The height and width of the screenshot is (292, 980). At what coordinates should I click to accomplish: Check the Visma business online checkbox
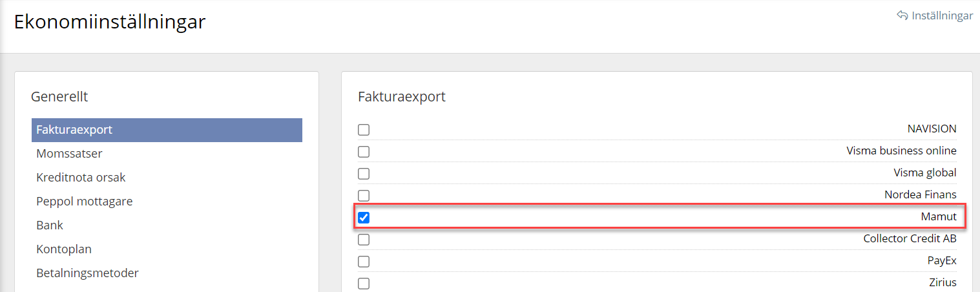coord(364,152)
